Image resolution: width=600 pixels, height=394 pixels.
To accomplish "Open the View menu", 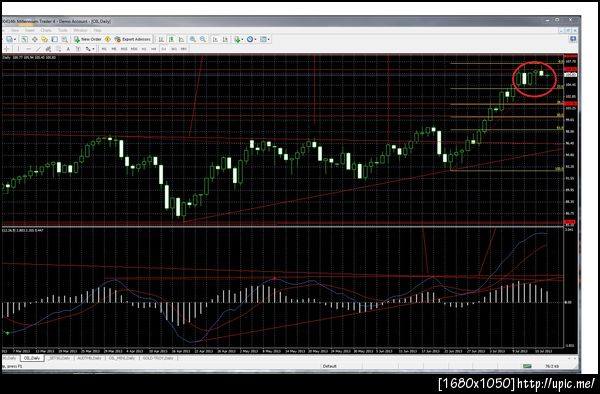I will 15,30.
